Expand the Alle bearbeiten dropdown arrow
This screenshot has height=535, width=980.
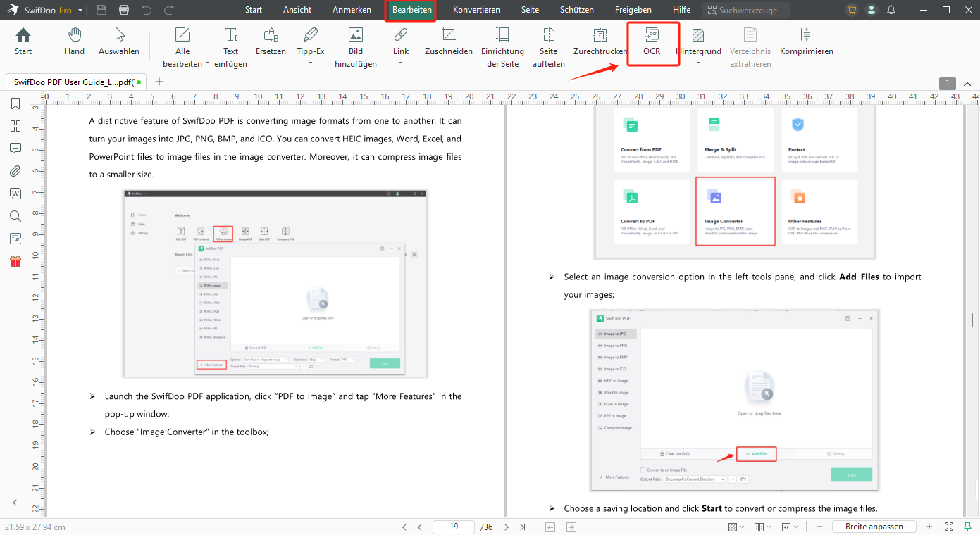click(207, 64)
